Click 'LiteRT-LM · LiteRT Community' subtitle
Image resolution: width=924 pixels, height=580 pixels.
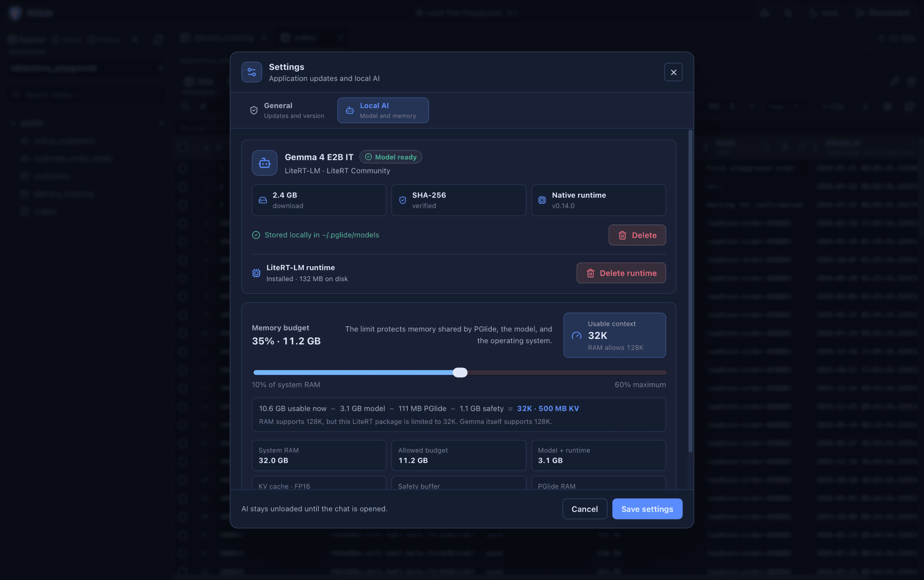(x=337, y=171)
